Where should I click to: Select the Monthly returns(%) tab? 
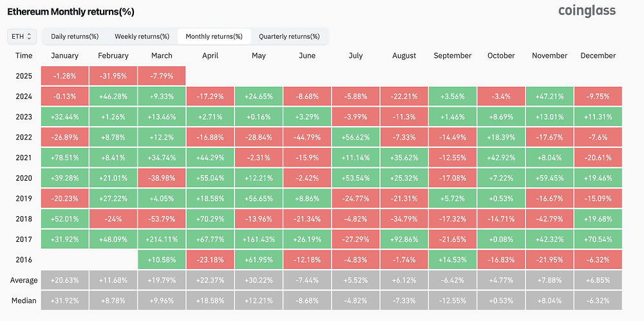tap(214, 37)
